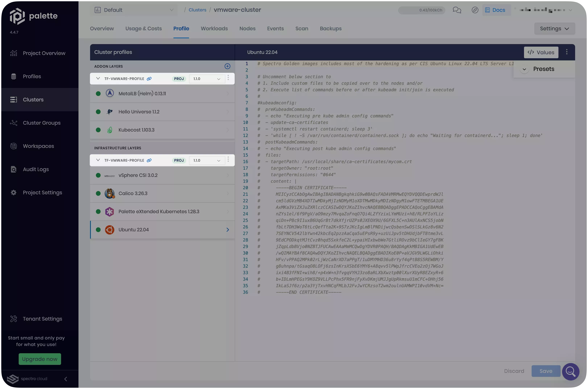Collapse the addon TF-VMWARE-PROFILE section
The height and width of the screenshot is (389, 588).
coord(98,78)
